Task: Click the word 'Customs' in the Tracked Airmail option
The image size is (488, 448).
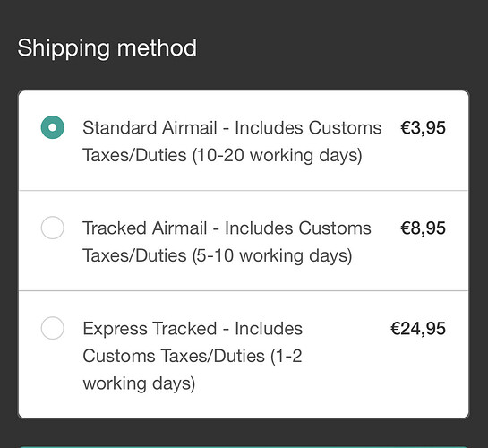Action: tap(335, 228)
